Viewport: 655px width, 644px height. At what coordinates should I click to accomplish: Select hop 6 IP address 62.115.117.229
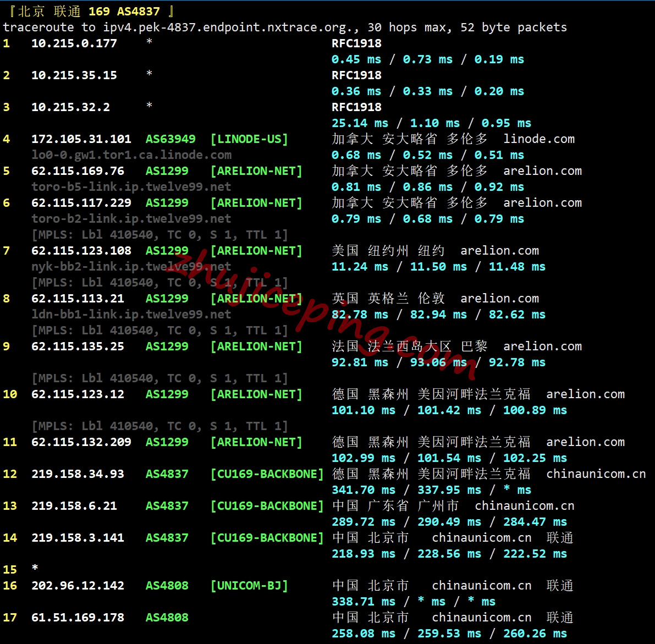pyautogui.click(x=81, y=203)
